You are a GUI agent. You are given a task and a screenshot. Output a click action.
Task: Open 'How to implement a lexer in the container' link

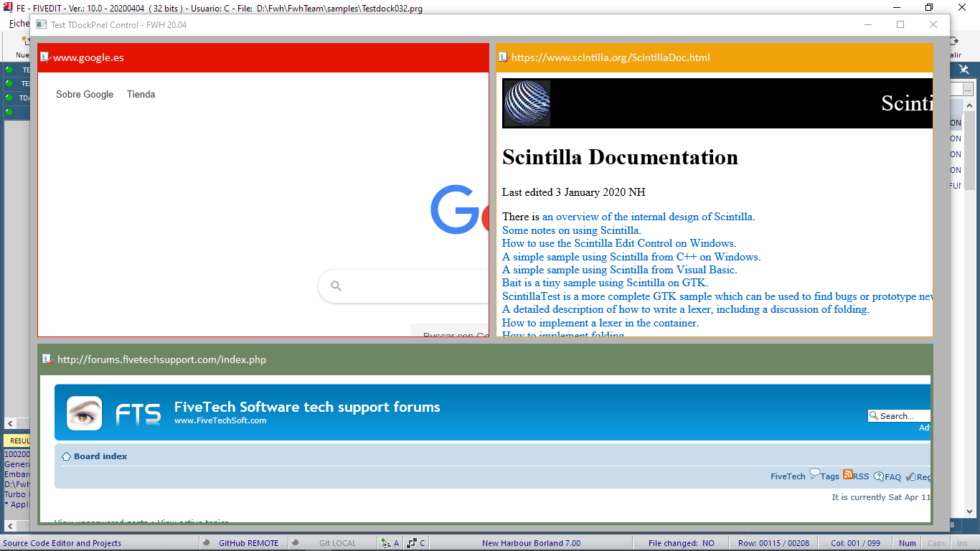(599, 323)
